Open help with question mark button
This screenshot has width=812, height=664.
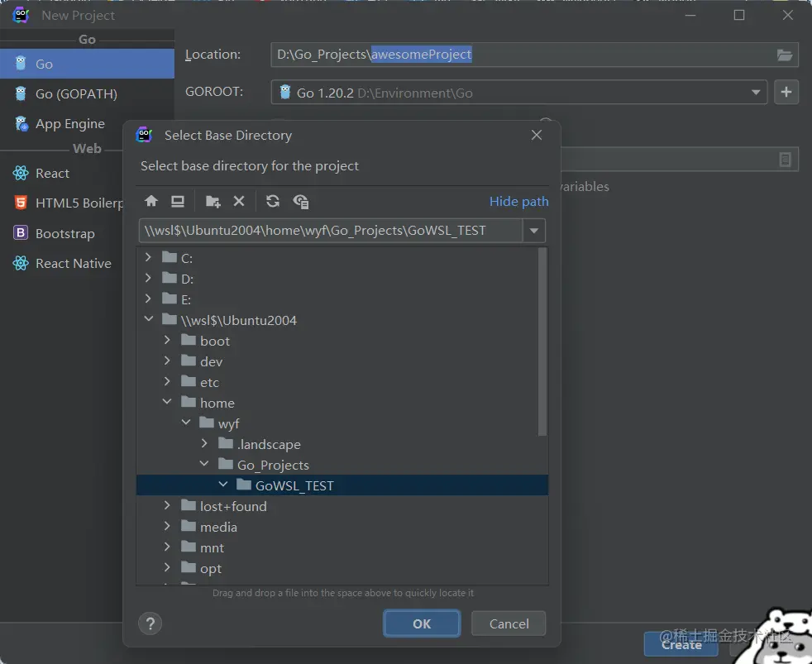[x=150, y=623]
